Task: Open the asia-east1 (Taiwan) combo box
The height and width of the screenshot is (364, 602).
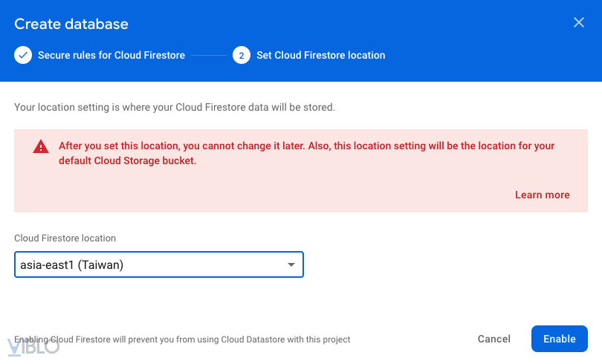Action: point(149,264)
